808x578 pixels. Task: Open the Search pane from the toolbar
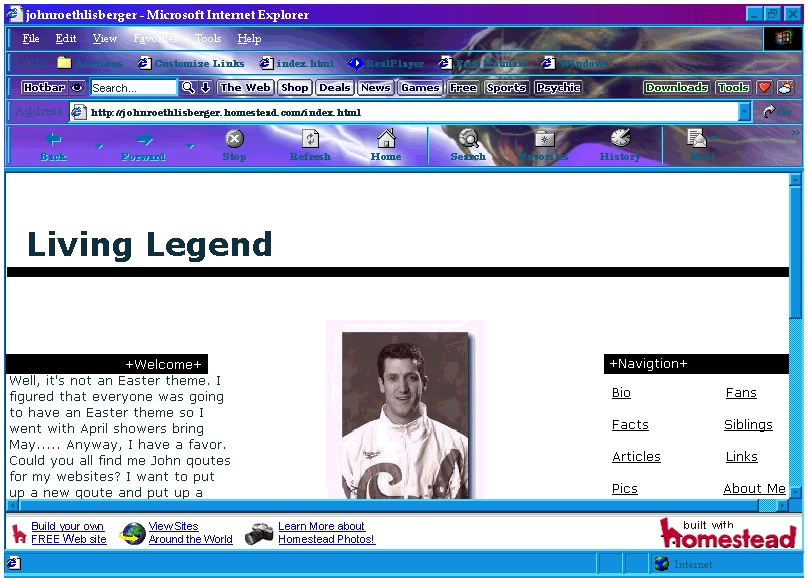click(x=468, y=146)
